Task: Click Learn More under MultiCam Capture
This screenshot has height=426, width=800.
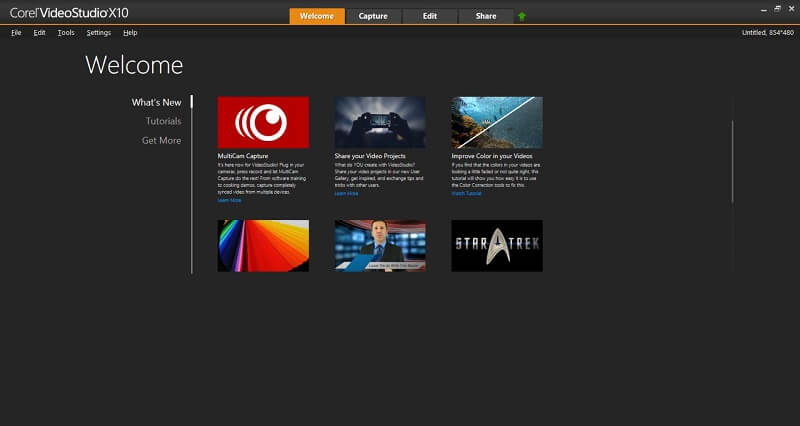Action: click(229, 201)
